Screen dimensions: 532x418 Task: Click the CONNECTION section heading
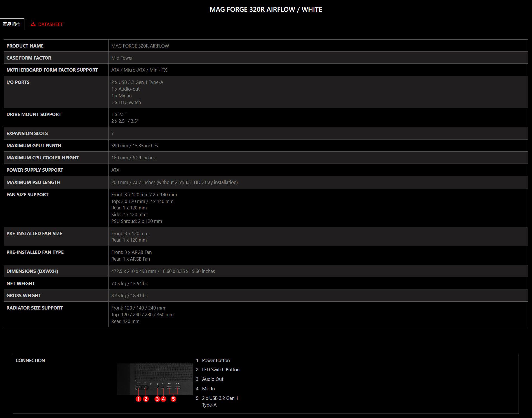click(30, 360)
